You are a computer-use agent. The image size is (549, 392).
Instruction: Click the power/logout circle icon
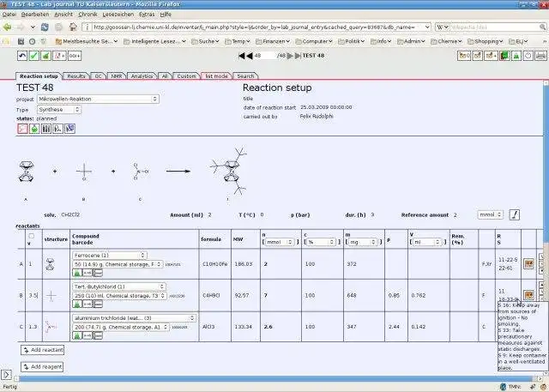(528, 56)
